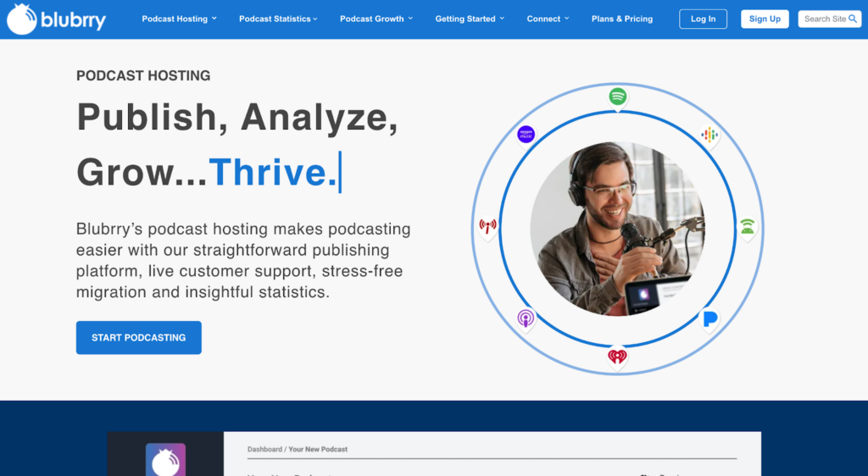Click the blue 'Thrive.' headline word

click(x=273, y=172)
